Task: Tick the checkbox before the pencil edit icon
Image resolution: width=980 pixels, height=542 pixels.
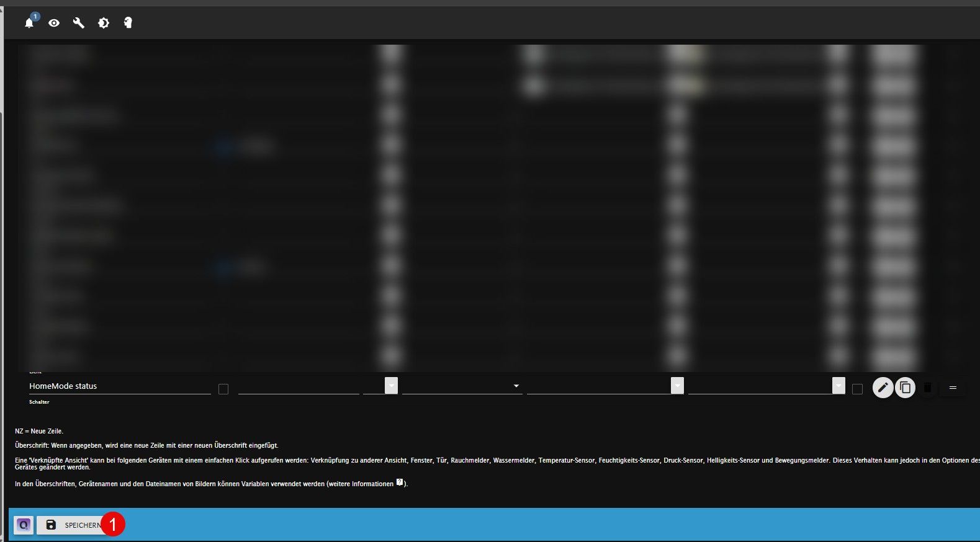Action: pos(857,389)
